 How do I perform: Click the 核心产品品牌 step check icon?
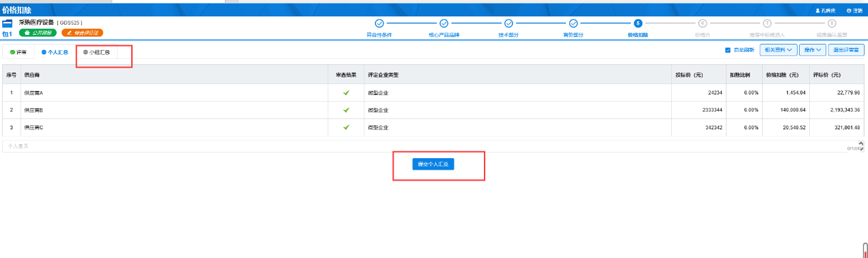(444, 23)
